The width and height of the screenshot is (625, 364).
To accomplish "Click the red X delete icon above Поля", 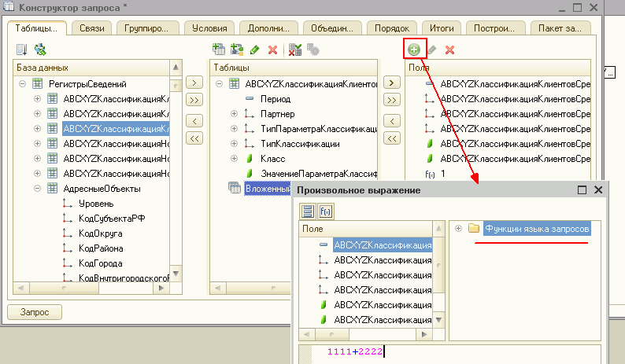I will [449, 50].
